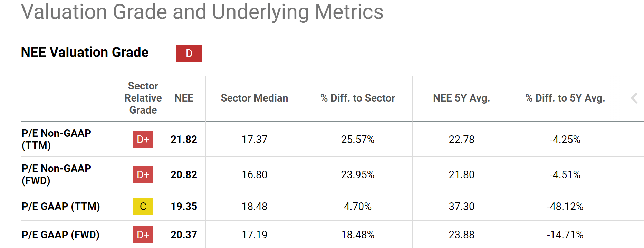Image resolution: width=644 pixels, height=248 pixels.
Task: Click the NEE 5Y Avg. column header
Action: click(461, 98)
